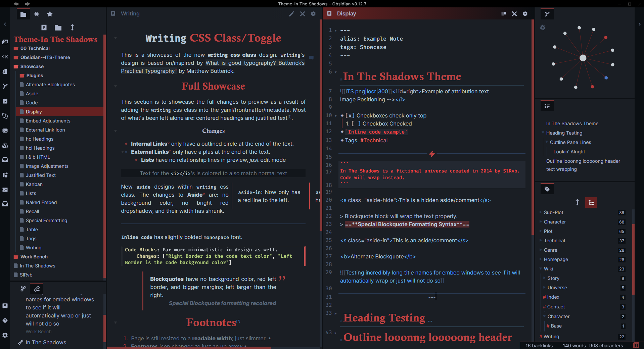Viewport: 644px width, 349px height.
Task: Open the Kanban note
Action: coord(34,184)
